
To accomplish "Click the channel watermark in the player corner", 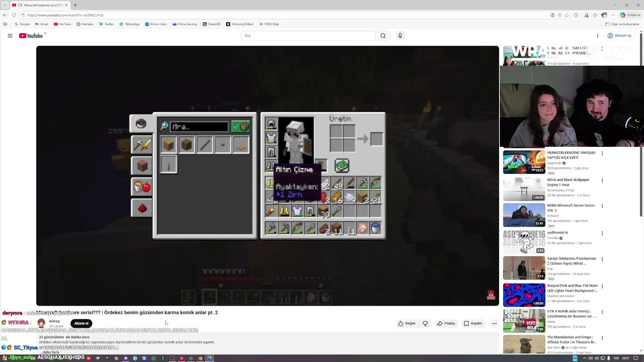I will click(491, 295).
